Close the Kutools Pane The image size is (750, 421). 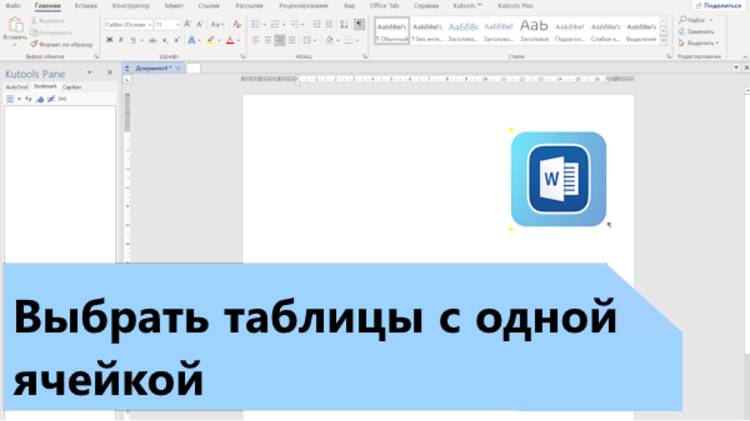coord(110,73)
